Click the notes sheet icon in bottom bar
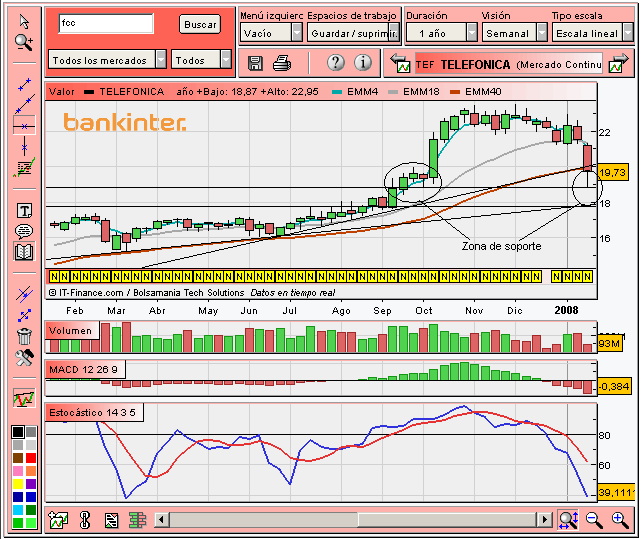 pyautogui.click(x=111, y=520)
